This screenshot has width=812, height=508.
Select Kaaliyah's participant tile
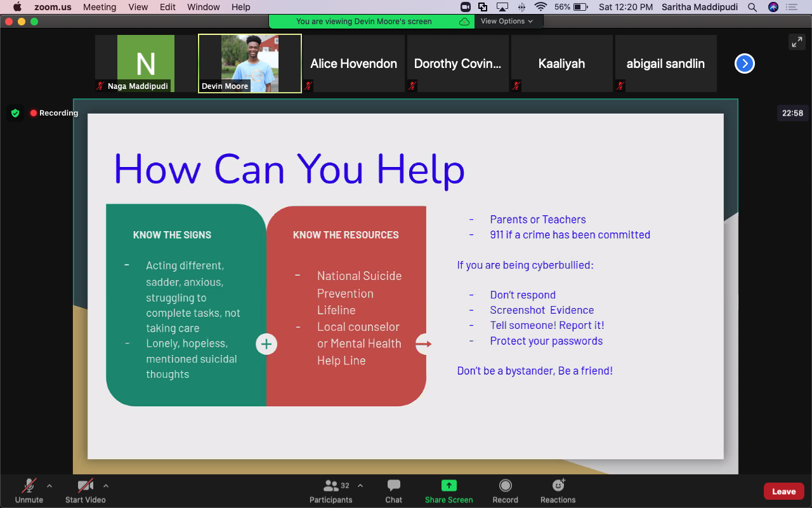point(562,63)
